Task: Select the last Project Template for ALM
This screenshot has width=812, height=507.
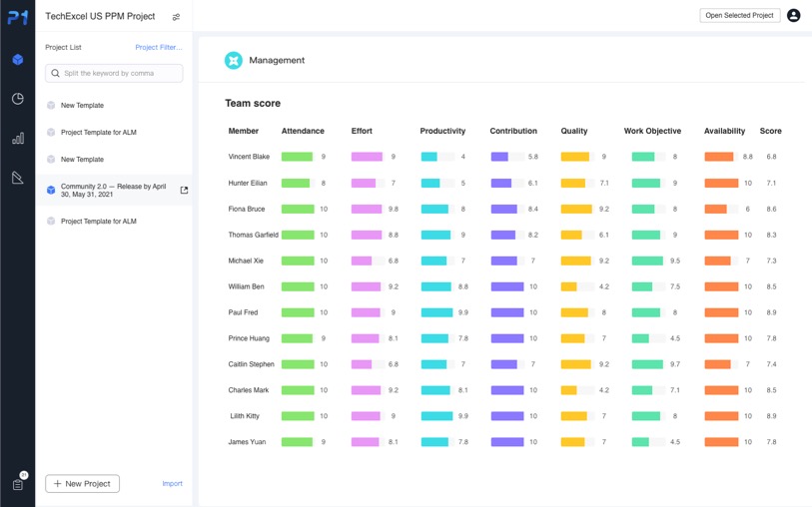Action: [x=98, y=222]
